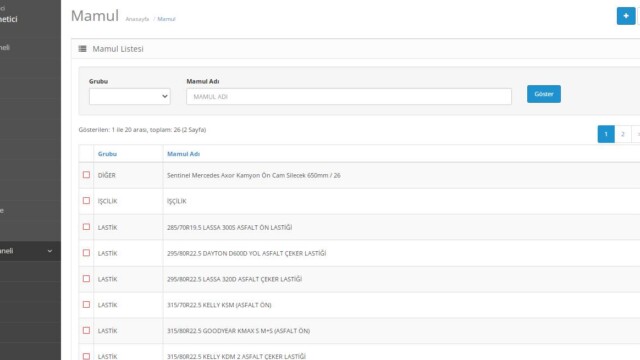The width and height of the screenshot is (640, 360).
Task: Check the 315/80R22.5 GOODYEAR KMAX row checkbox
Action: [x=86, y=330]
